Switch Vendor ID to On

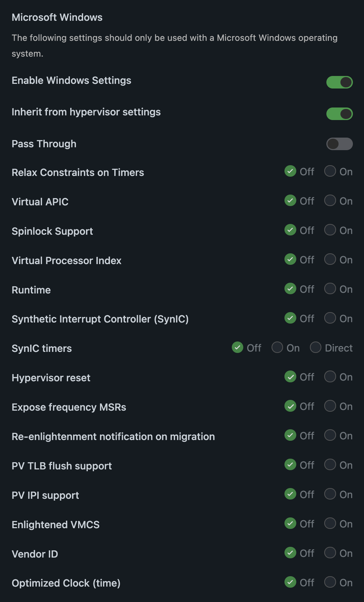(330, 553)
